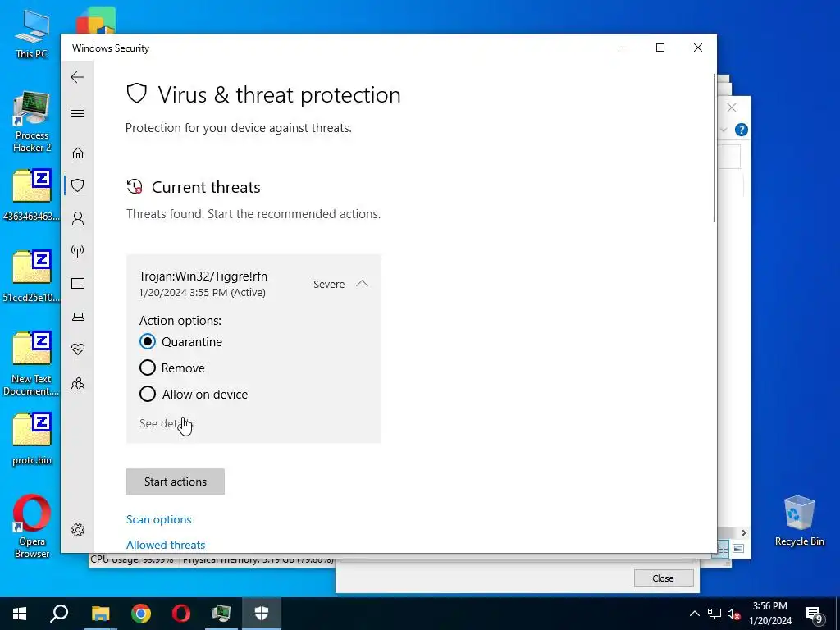Open Account protection person icon
This screenshot has height=630, width=840.
point(78,218)
